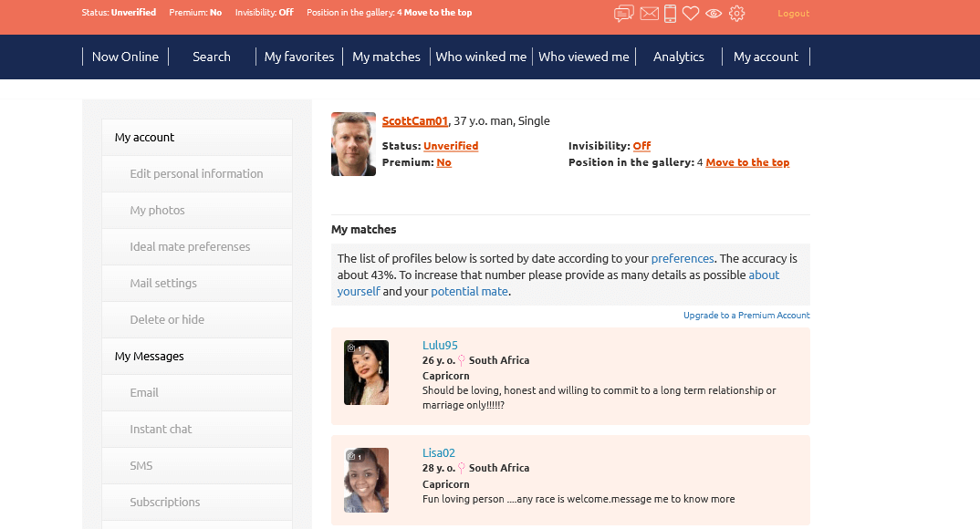Click 'Upgrade to a Premium Account' link
This screenshot has width=980, height=529.
[746, 316]
